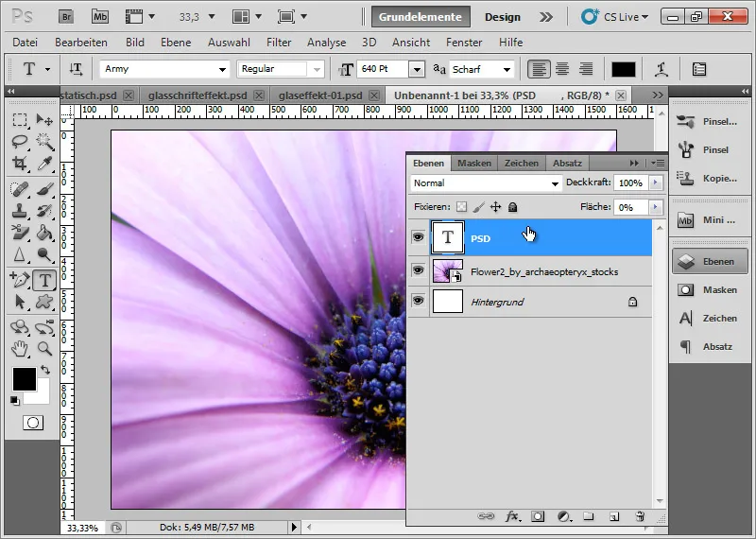Hide the PSD text layer
756x539 pixels.
tap(418, 237)
